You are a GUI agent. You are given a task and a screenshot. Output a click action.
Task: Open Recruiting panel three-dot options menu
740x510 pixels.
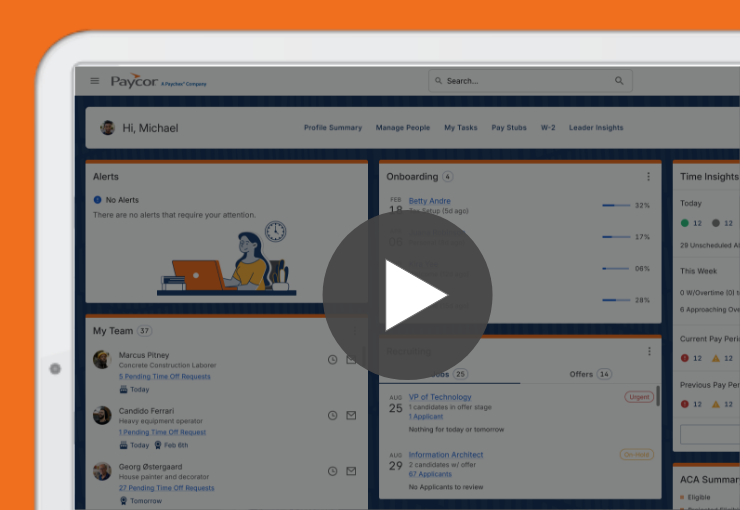coord(648,352)
